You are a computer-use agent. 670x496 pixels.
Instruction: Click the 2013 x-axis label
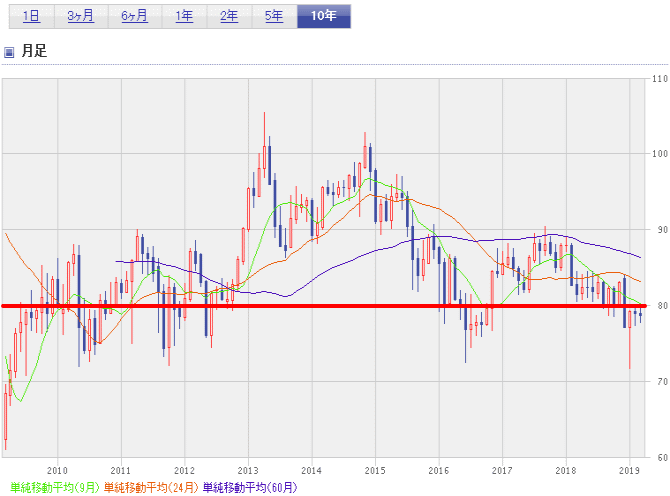point(248,470)
